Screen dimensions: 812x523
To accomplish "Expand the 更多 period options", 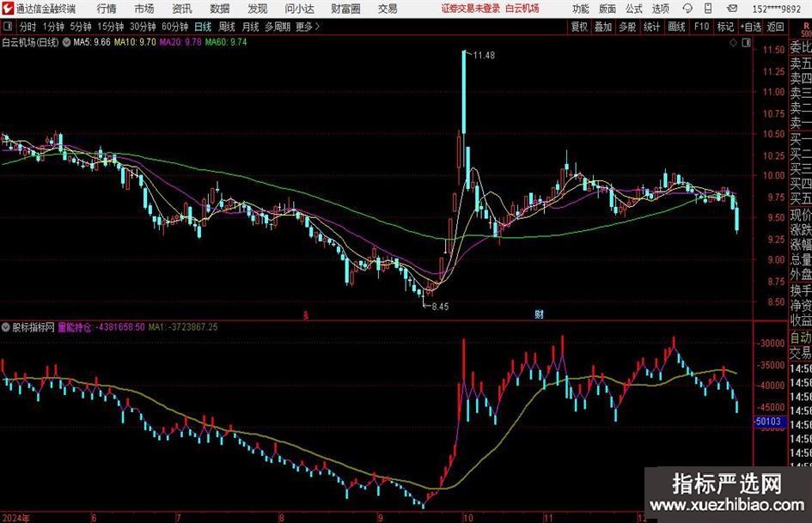I will tap(308, 27).
